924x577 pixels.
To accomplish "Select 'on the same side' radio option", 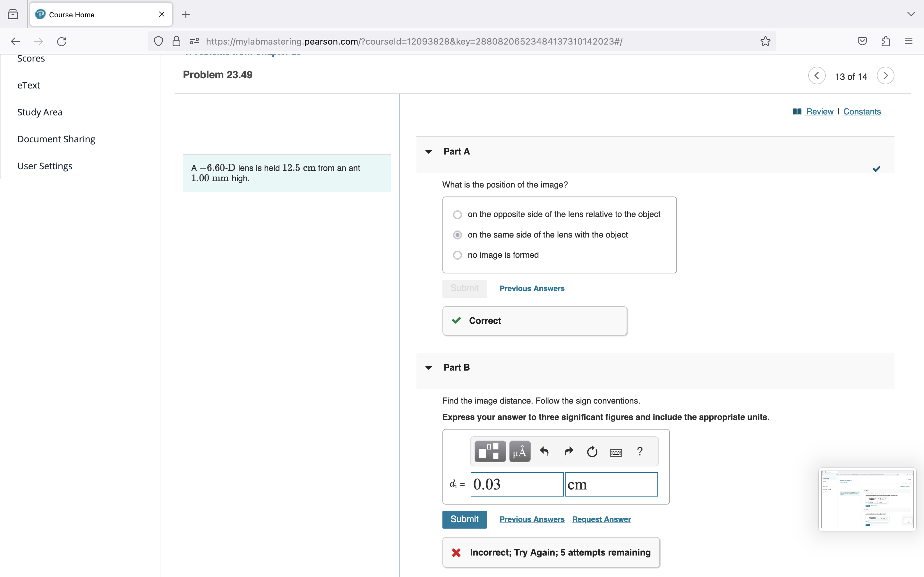I will 457,235.
